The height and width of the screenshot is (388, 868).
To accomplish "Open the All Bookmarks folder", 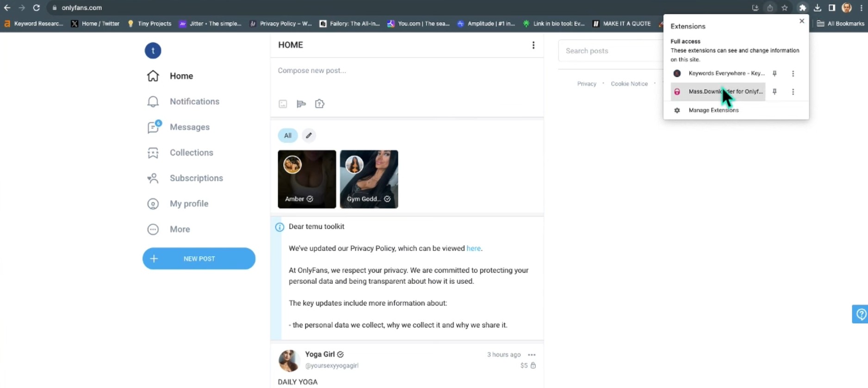I will [x=841, y=24].
